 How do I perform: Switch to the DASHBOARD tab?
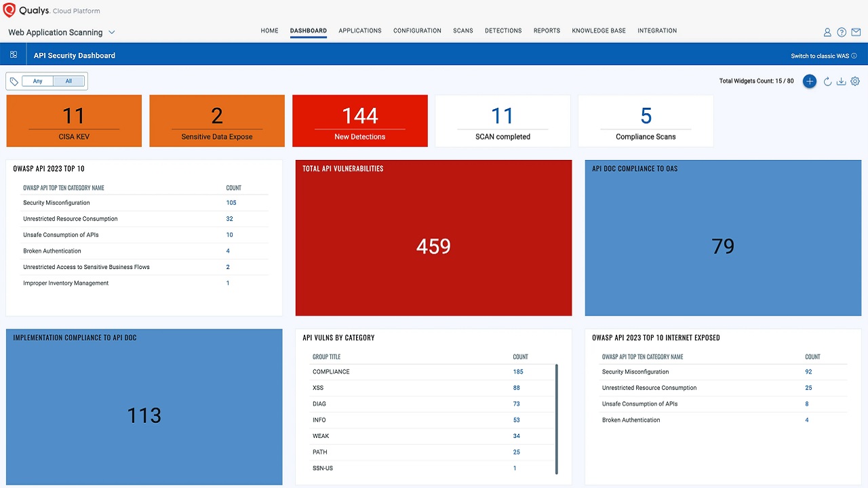(309, 30)
